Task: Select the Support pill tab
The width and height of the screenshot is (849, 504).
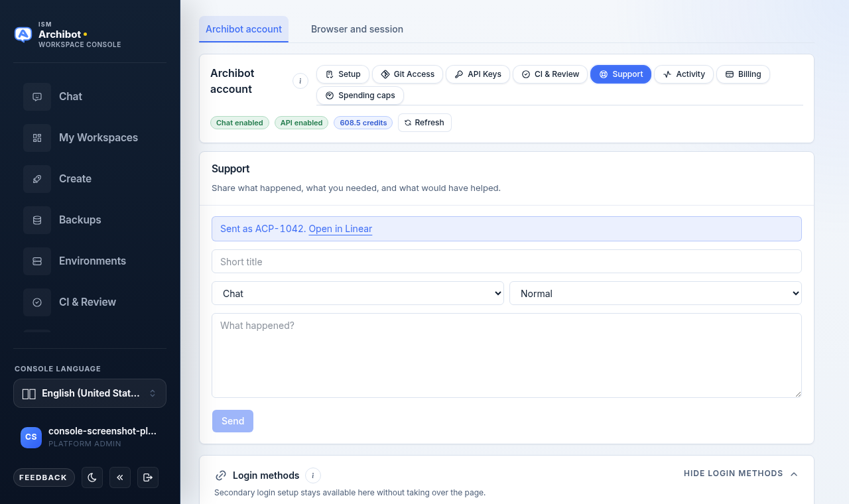Action: coord(621,74)
